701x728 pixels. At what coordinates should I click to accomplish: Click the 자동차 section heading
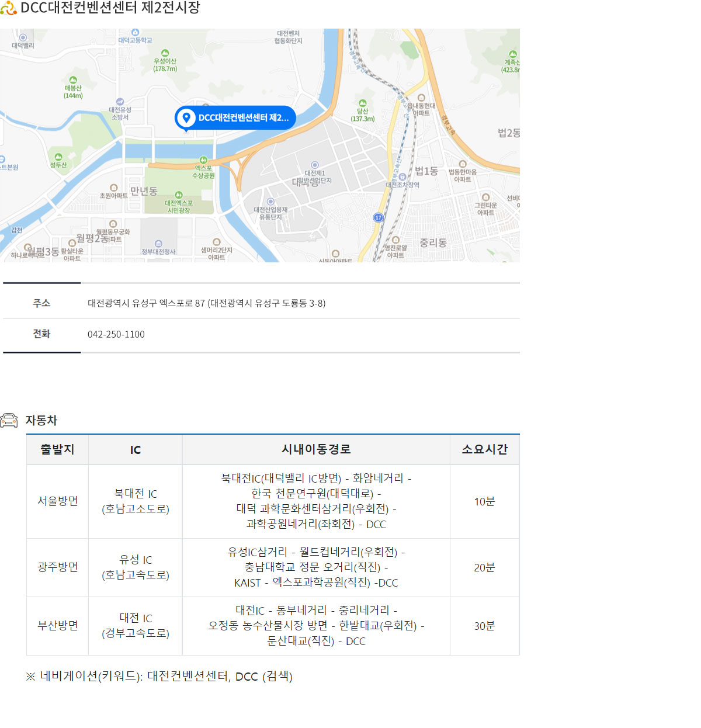41,421
